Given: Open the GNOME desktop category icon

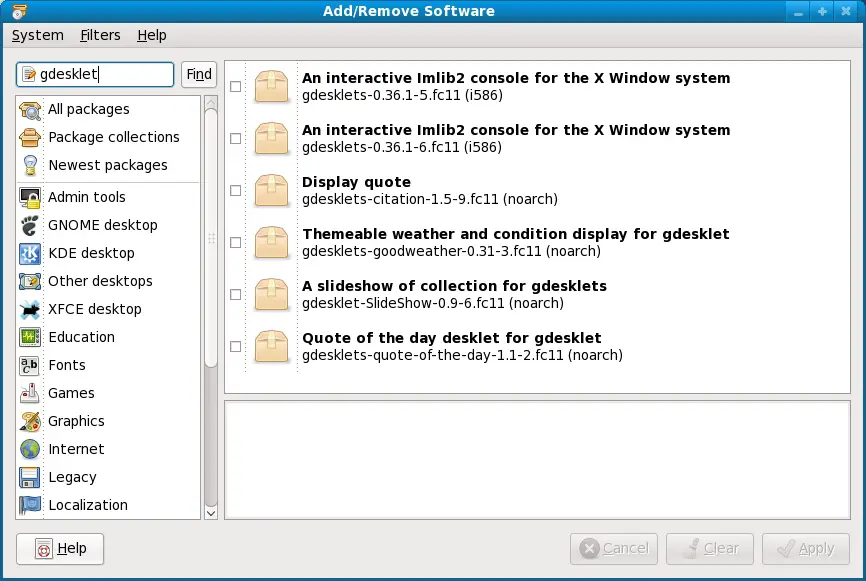Looking at the screenshot, I should click(31, 225).
